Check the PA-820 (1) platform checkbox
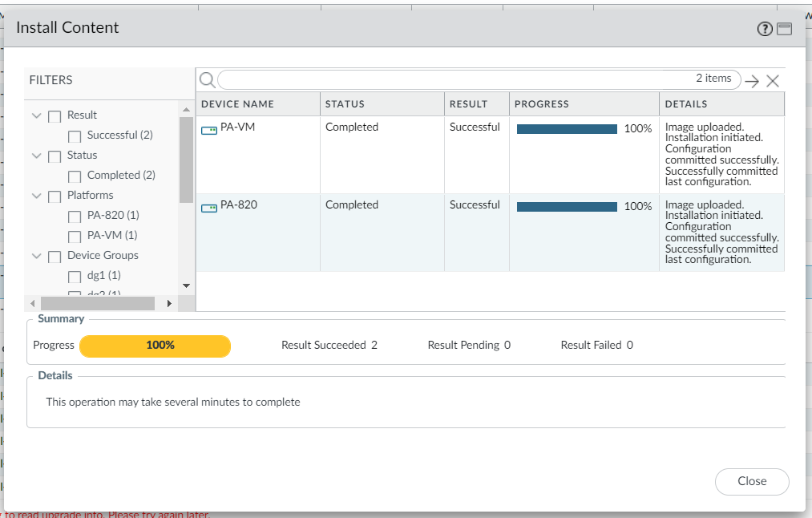 pos(75,217)
